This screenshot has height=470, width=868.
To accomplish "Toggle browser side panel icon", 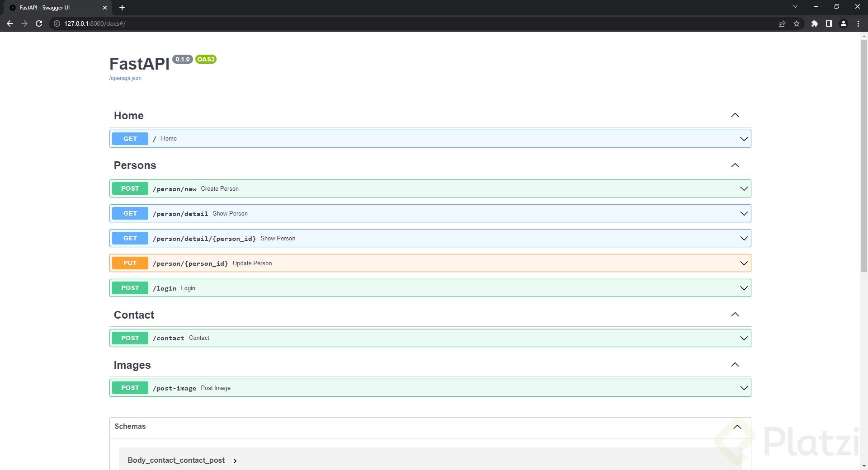I will (829, 23).
